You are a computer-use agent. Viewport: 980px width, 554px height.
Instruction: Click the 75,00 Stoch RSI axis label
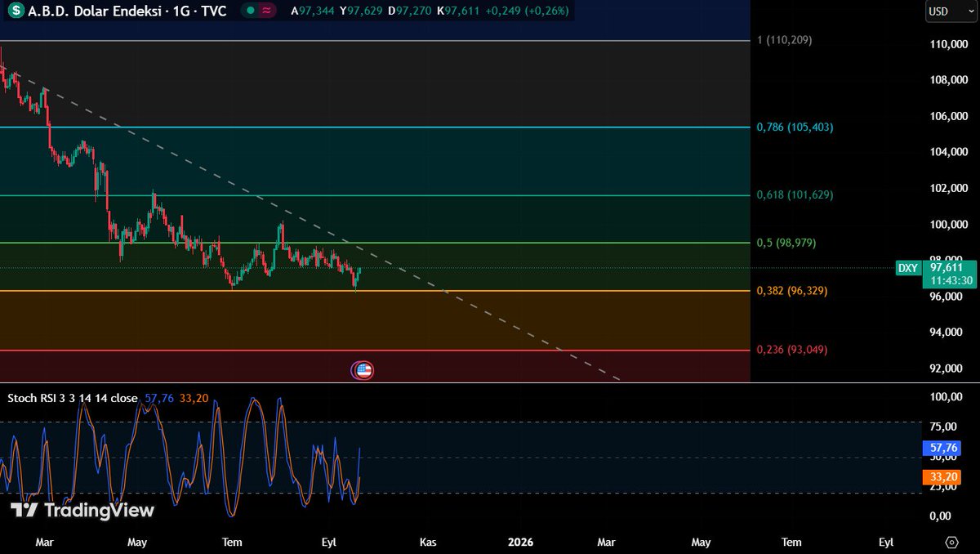pyautogui.click(x=944, y=427)
